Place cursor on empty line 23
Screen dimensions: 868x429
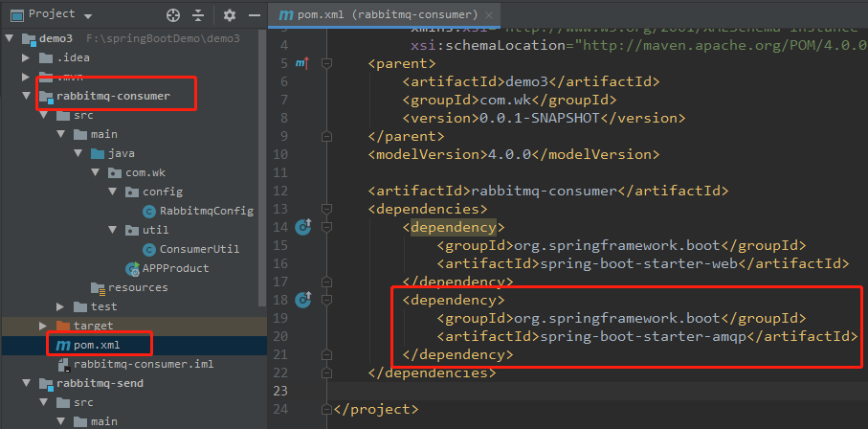pos(598,391)
